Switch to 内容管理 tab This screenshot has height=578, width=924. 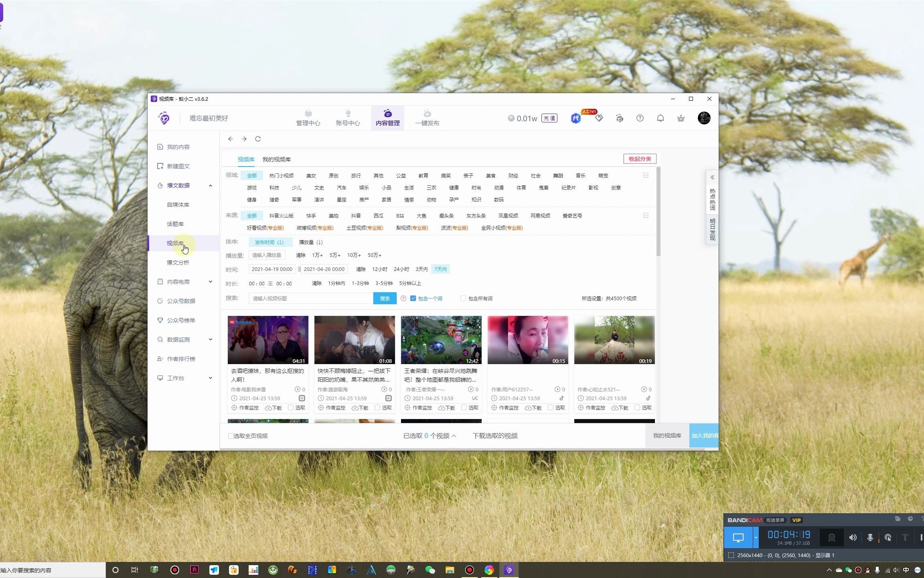point(387,118)
